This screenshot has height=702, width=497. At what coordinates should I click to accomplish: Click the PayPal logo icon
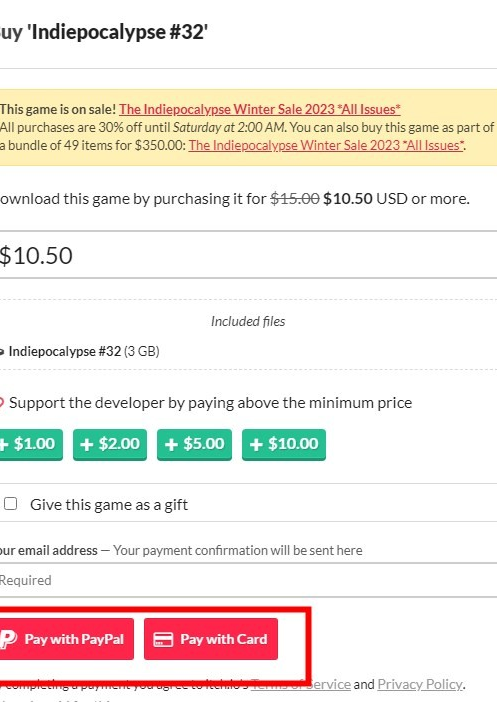coord(7,639)
